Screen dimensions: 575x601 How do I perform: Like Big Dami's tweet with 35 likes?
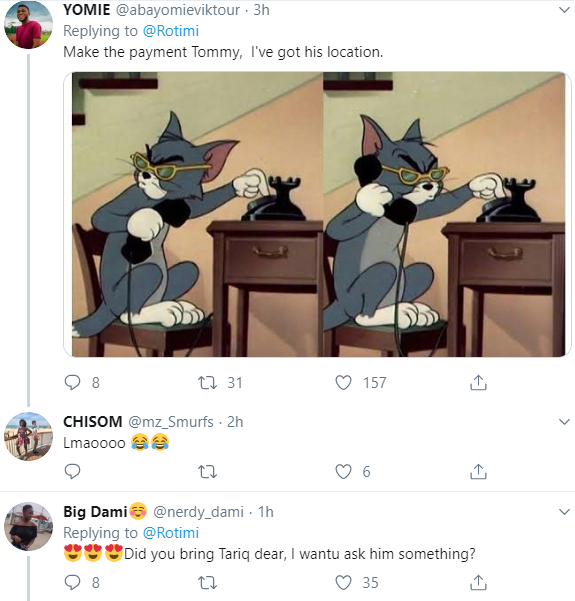coord(343,583)
